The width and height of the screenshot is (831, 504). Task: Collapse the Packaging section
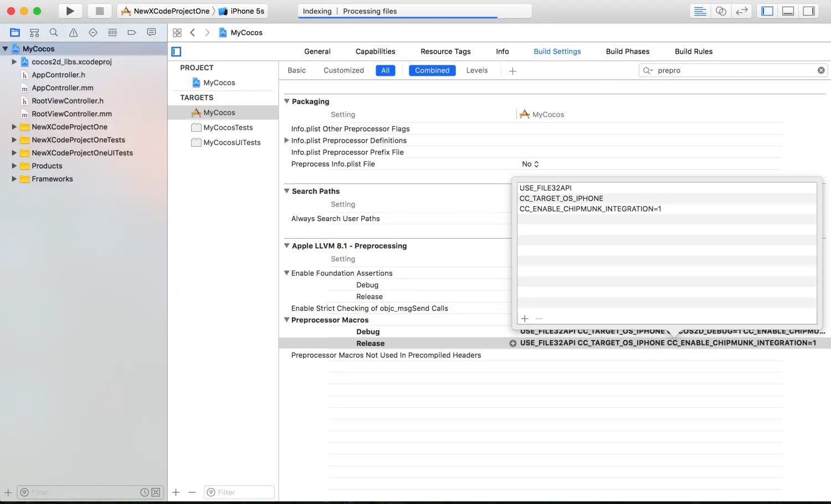coord(287,101)
